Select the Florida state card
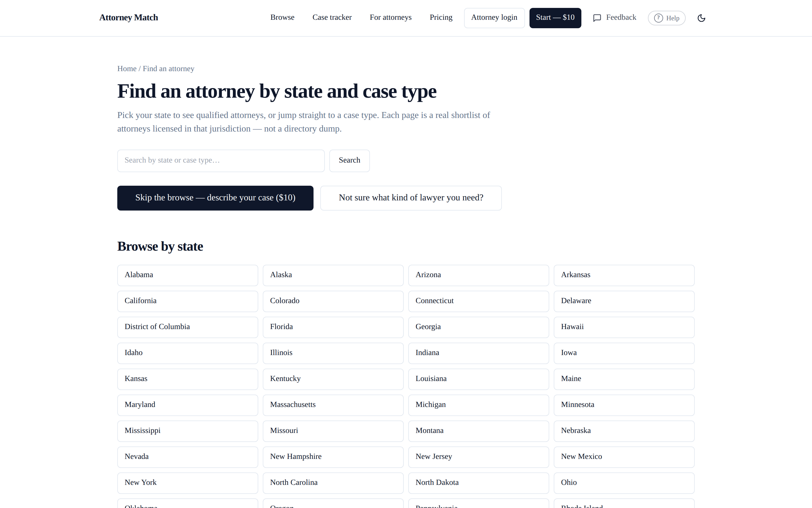The image size is (812, 508). pyautogui.click(x=333, y=327)
